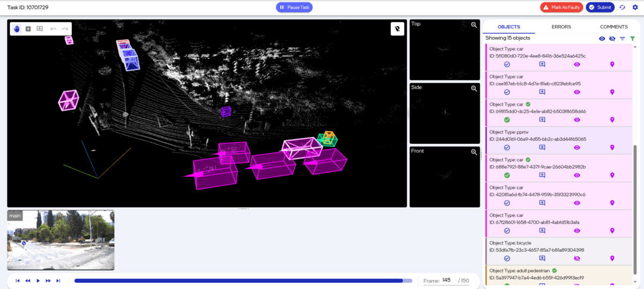Add comment to car 5f1080d0
The width and height of the screenshot is (644, 289).
click(x=542, y=64)
